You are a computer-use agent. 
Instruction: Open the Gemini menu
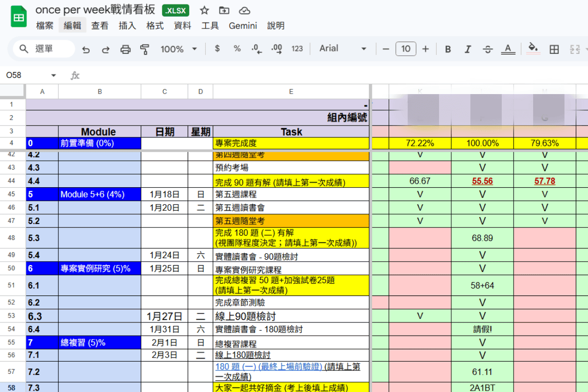[243, 25]
